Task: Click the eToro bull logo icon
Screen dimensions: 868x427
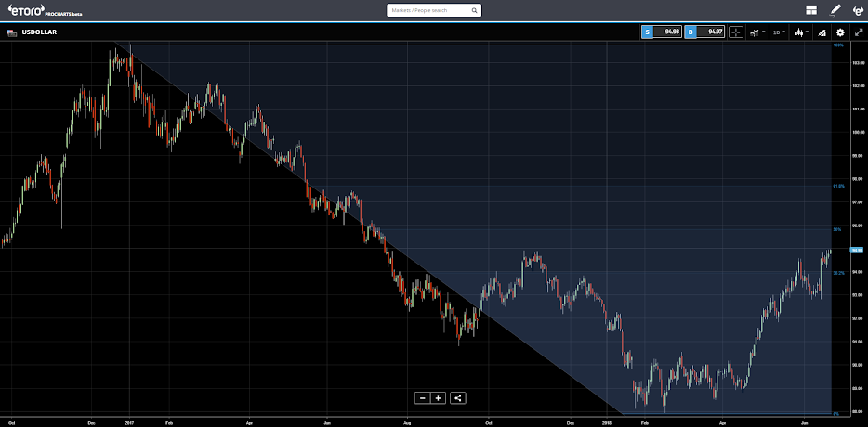Action: tap(858, 10)
